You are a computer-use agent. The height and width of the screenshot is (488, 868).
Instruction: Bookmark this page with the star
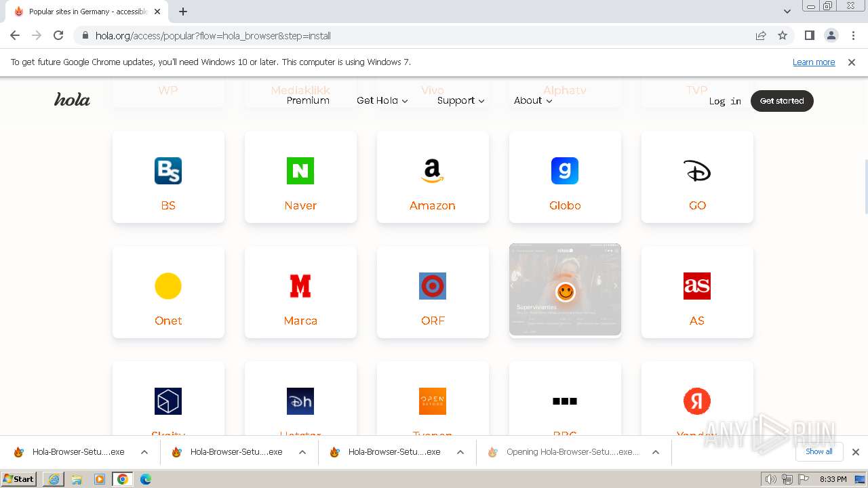point(783,35)
